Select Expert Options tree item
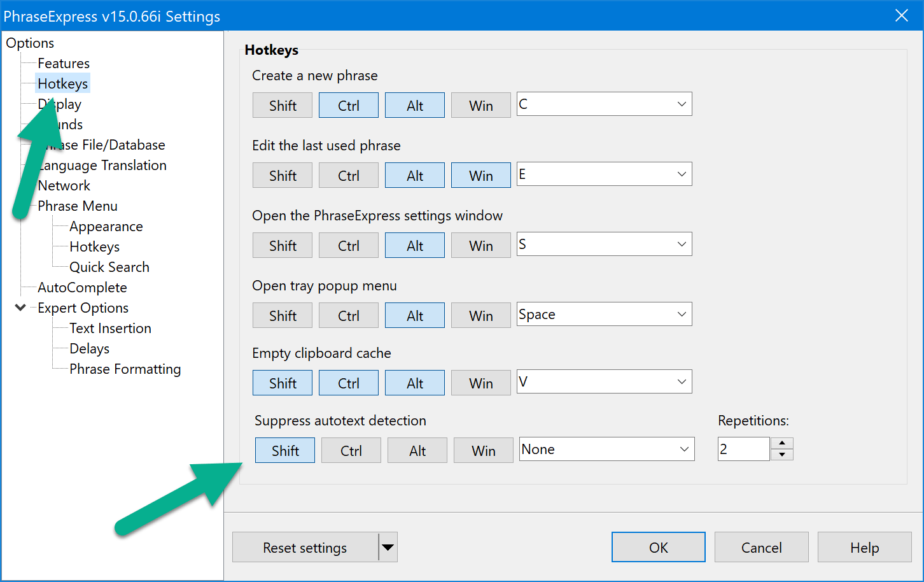Image resolution: width=924 pixels, height=582 pixels. coord(83,308)
